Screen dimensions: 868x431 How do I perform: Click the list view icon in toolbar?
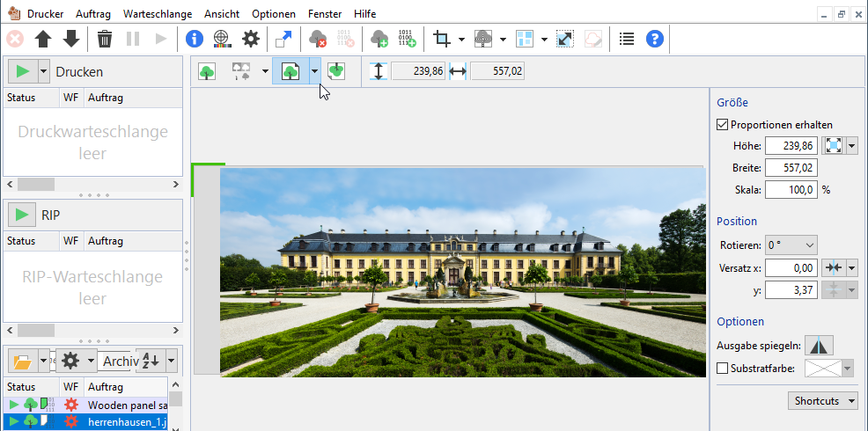click(x=626, y=39)
